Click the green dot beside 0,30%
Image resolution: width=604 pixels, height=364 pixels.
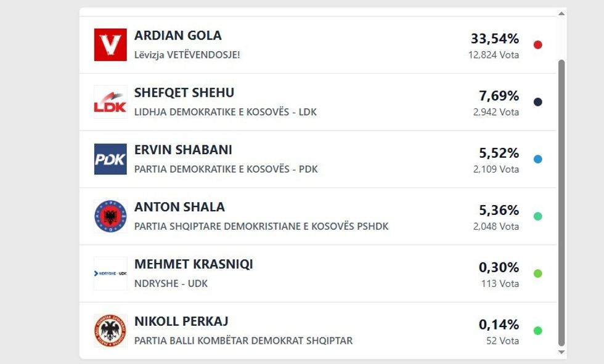click(x=537, y=273)
